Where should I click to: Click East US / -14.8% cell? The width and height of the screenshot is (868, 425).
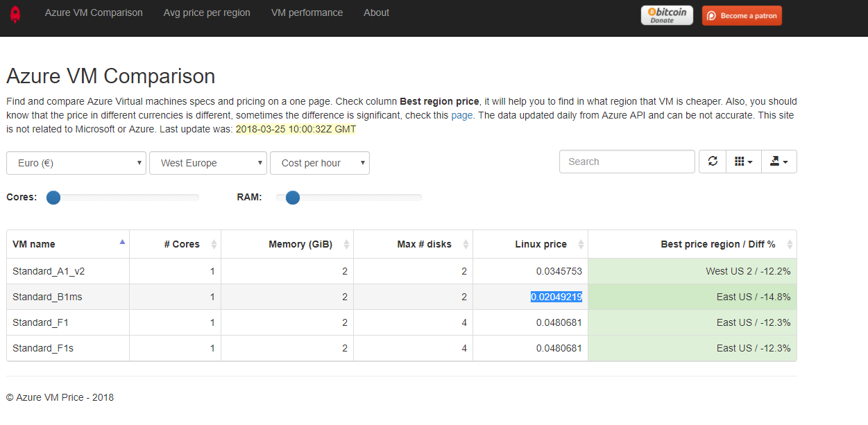[x=692, y=297]
